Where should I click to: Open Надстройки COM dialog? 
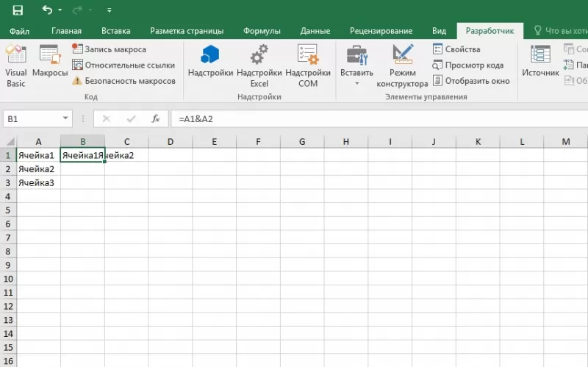[x=308, y=66]
